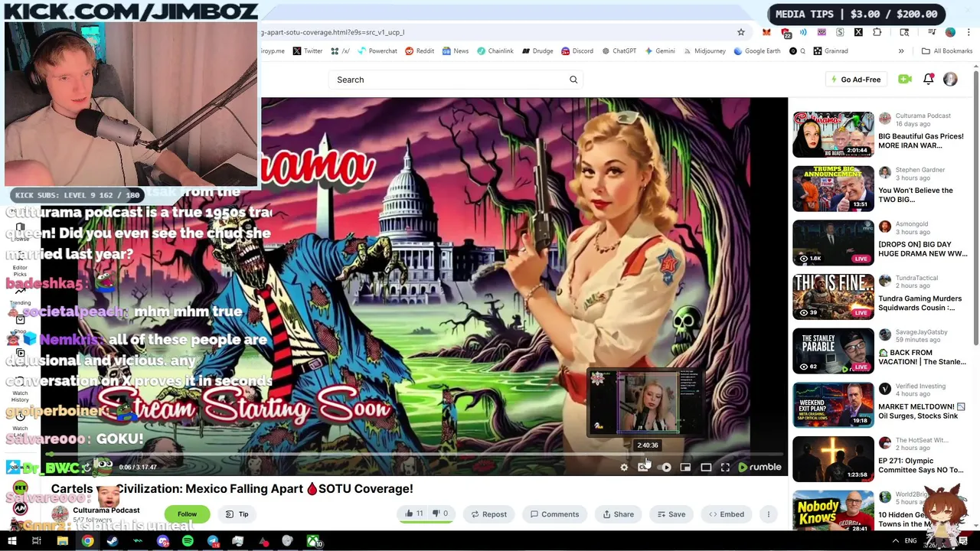This screenshot has width=980, height=551.
Task: Click the Embed button
Action: (x=727, y=514)
